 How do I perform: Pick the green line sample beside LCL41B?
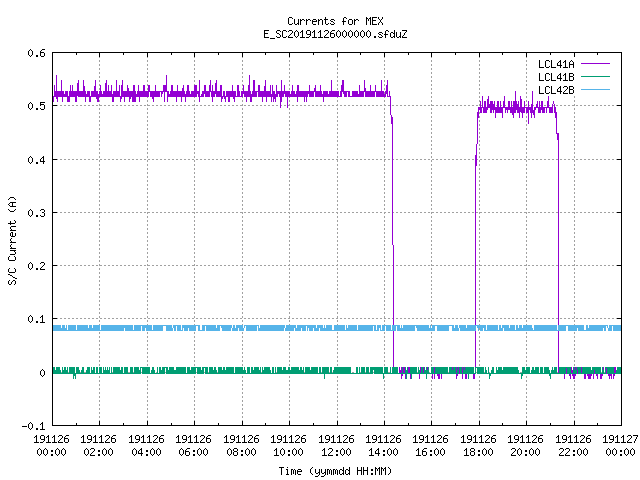click(595, 76)
